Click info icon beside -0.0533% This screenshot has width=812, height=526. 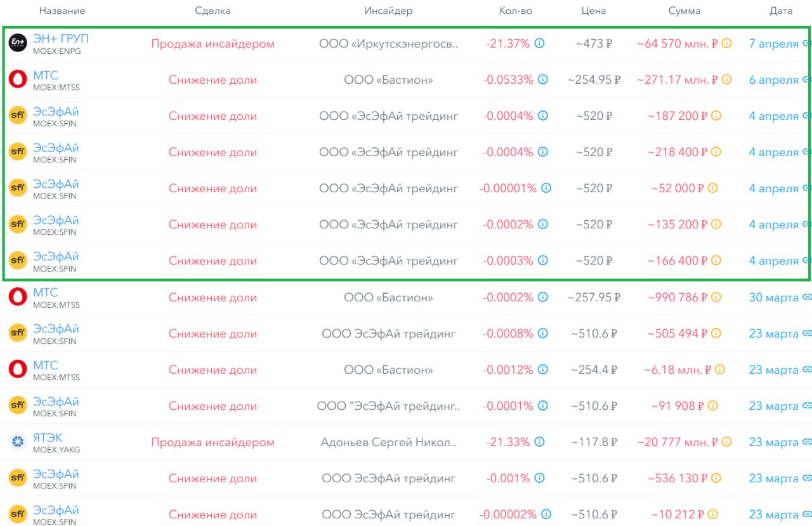[543, 80]
